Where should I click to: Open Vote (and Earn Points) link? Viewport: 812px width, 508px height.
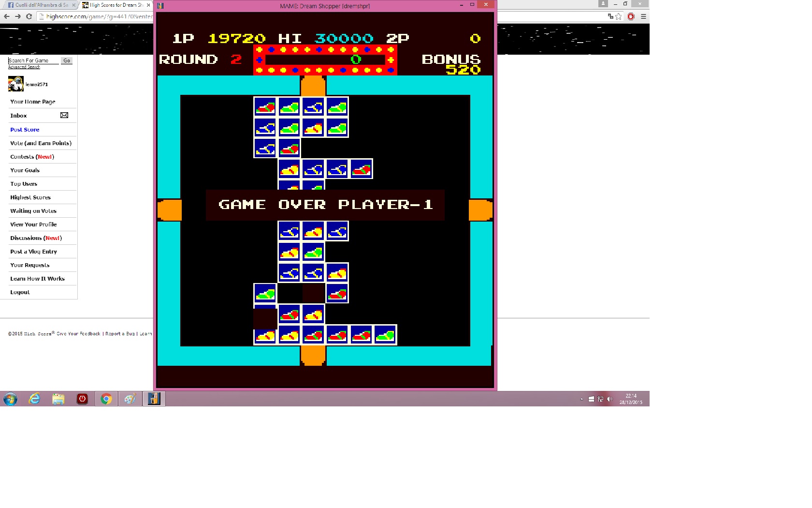pos(41,143)
